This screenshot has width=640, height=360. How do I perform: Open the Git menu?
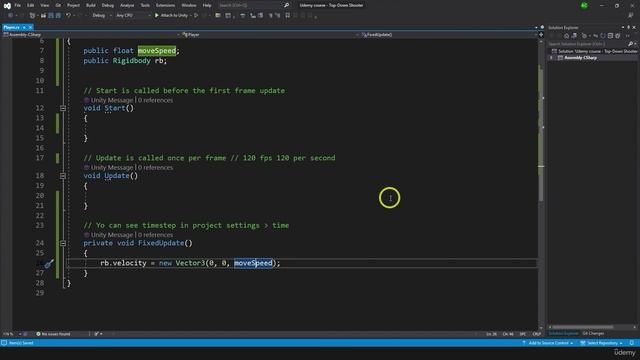[x=58, y=5]
